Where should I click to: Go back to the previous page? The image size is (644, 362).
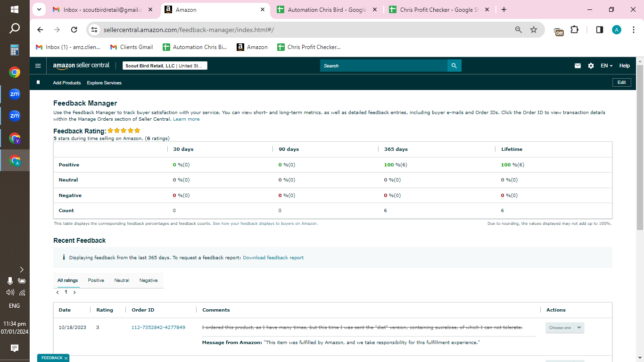(41, 30)
